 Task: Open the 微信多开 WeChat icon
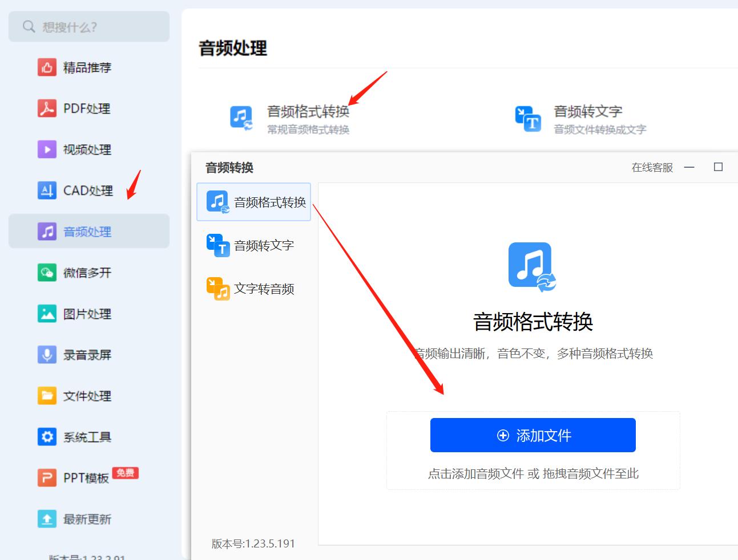(48, 273)
